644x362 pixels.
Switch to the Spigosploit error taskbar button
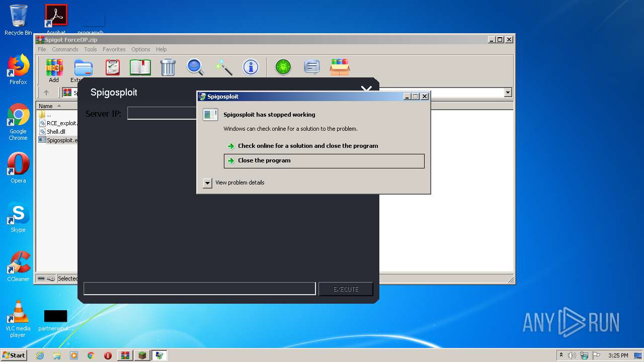click(x=159, y=355)
